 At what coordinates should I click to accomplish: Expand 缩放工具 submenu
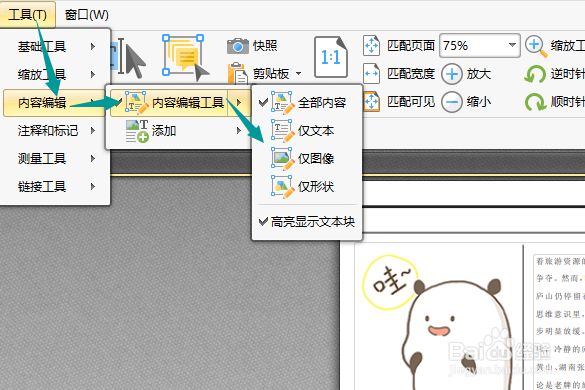click(56, 75)
